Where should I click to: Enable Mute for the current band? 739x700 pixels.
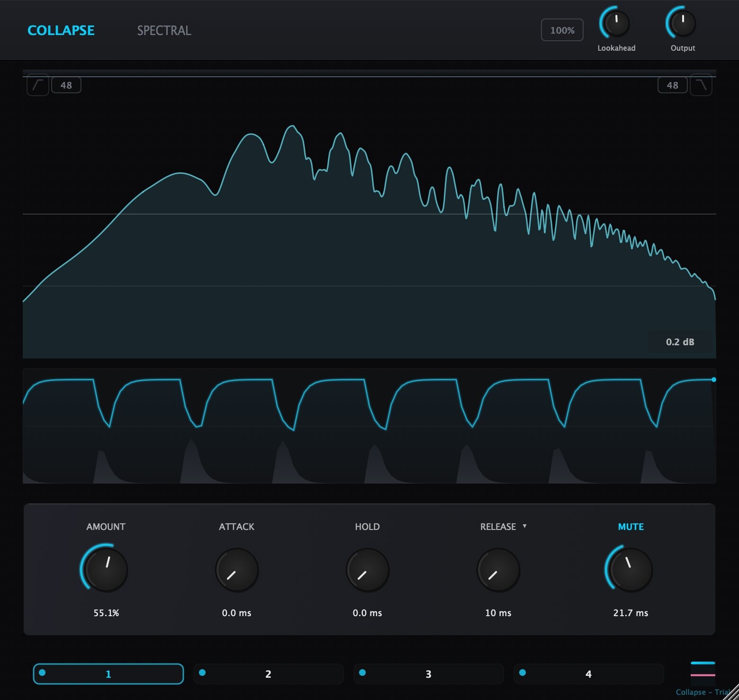(x=631, y=526)
